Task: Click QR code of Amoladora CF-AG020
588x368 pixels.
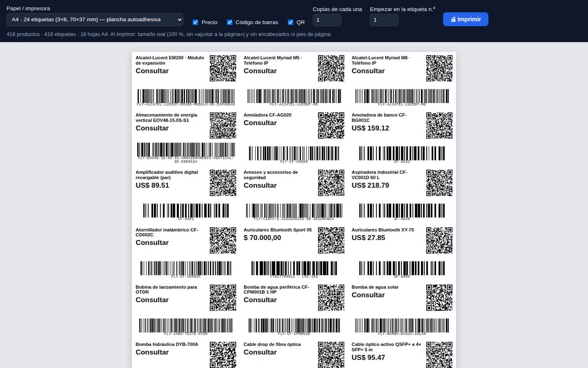Action: tap(331, 126)
